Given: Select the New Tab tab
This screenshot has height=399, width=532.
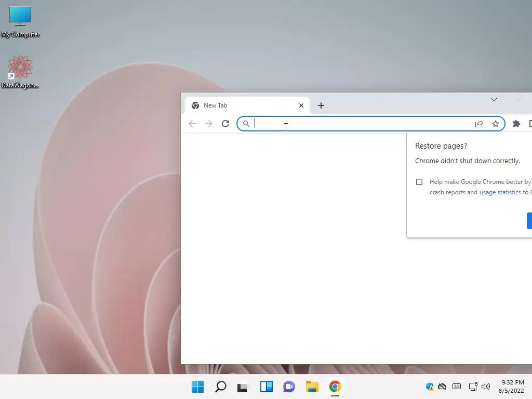Looking at the screenshot, I should 247,105.
